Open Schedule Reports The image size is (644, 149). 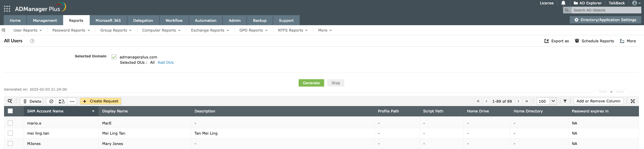click(594, 41)
